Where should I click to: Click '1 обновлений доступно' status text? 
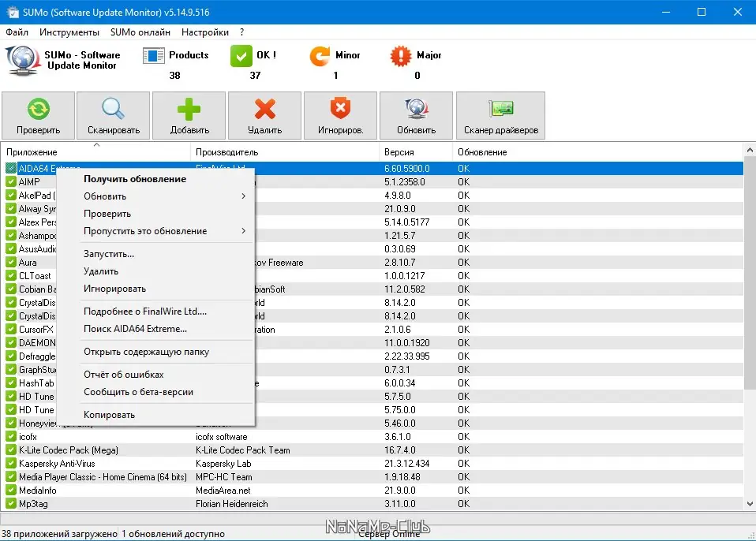click(x=173, y=534)
